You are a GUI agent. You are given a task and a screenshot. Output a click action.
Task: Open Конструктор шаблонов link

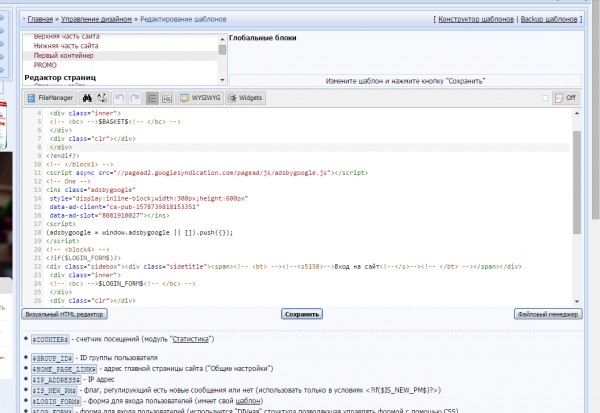pos(476,19)
